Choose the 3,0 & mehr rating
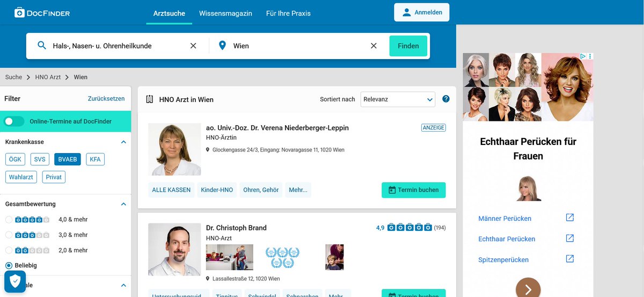Screen dimensions: 644x297 coord(9,235)
